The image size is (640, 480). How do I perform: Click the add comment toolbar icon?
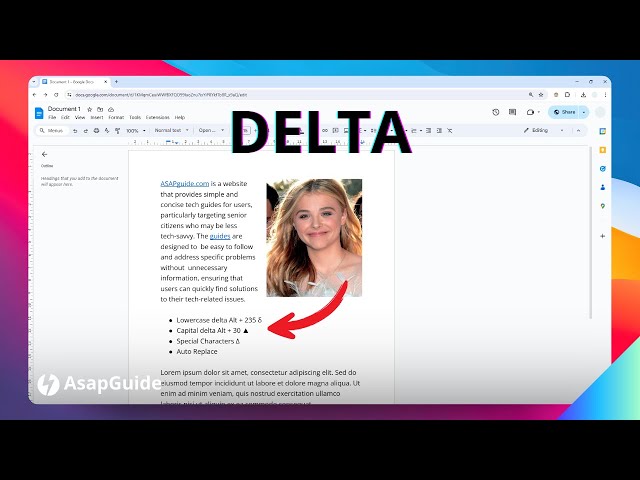tap(336, 131)
